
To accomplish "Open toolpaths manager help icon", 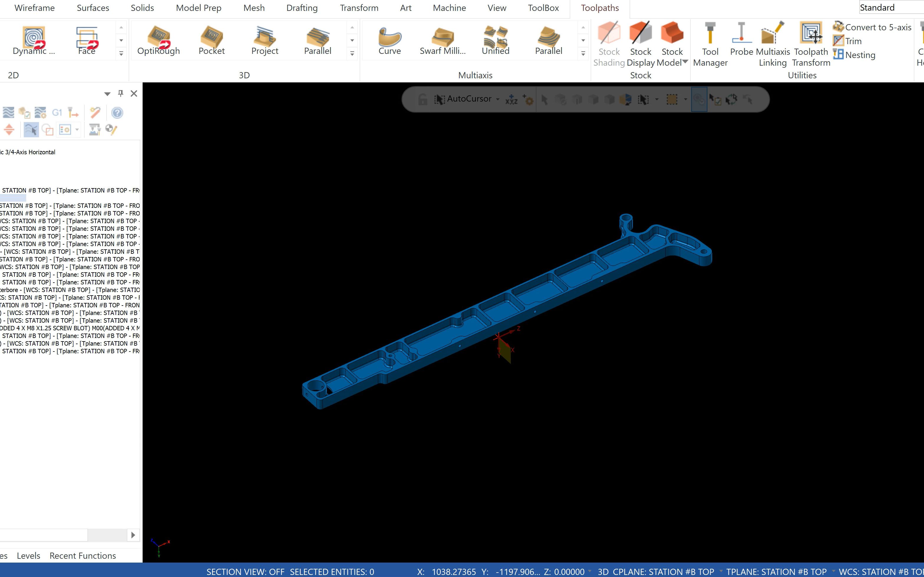I will 117,112.
